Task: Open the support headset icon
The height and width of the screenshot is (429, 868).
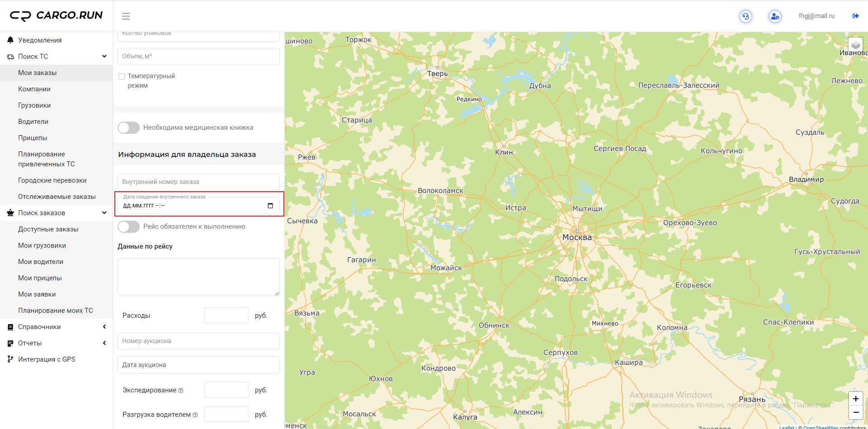Action: pyautogui.click(x=745, y=16)
